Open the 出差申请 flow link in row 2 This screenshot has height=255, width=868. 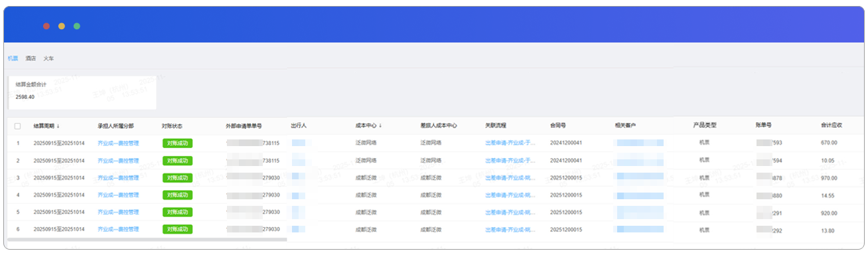pos(510,161)
